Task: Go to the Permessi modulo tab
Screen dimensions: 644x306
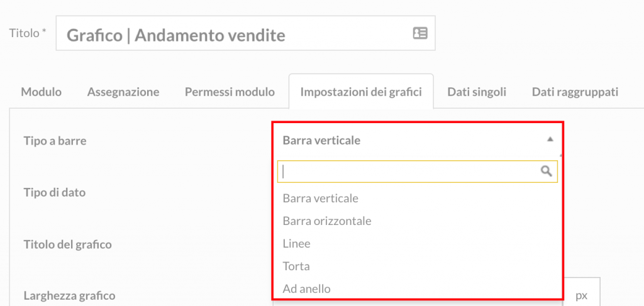Action: point(230,92)
